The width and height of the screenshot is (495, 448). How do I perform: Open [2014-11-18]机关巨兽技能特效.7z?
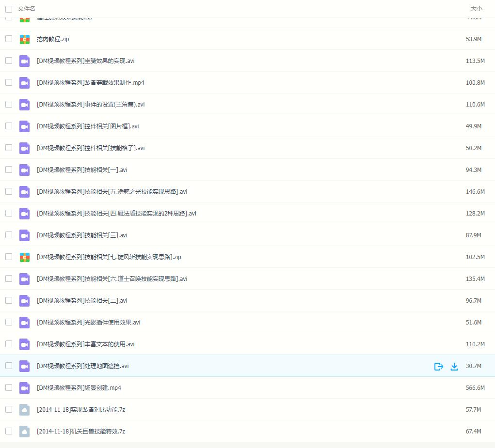click(x=81, y=431)
